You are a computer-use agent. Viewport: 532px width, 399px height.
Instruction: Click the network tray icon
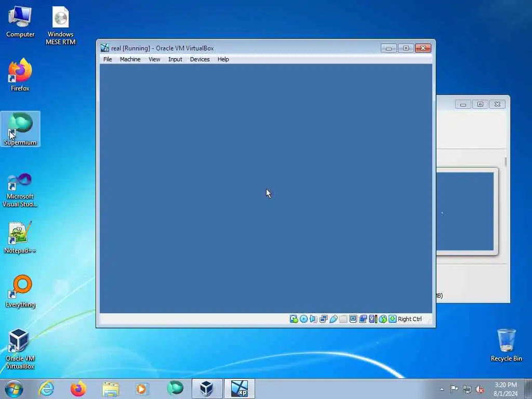click(467, 390)
